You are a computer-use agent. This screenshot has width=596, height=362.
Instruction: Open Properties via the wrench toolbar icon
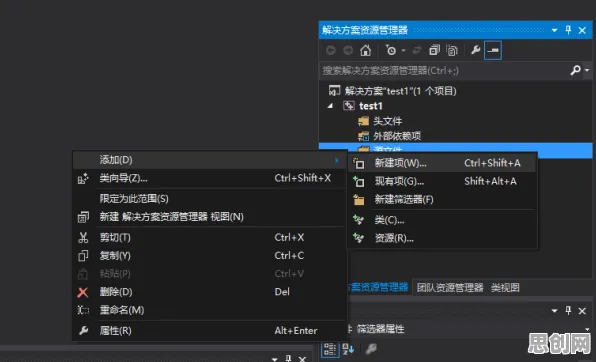pos(476,50)
